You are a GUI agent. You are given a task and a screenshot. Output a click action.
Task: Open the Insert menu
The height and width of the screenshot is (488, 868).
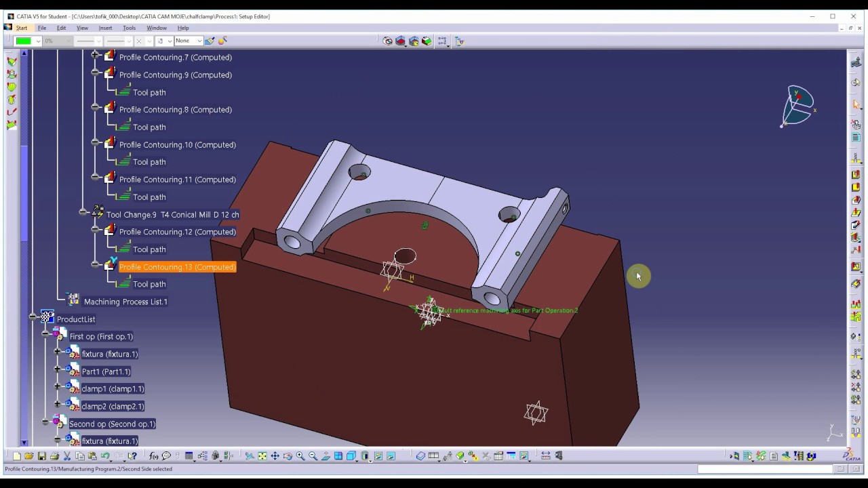point(105,28)
